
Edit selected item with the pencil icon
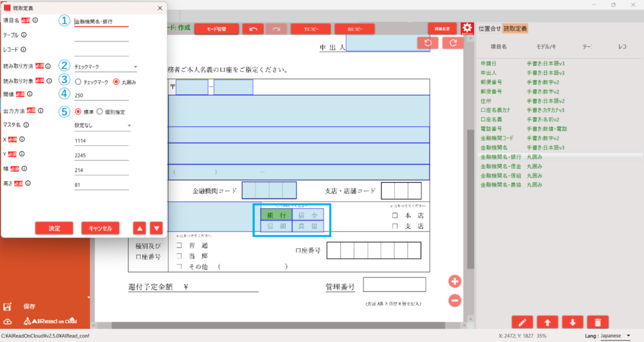[523, 323]
